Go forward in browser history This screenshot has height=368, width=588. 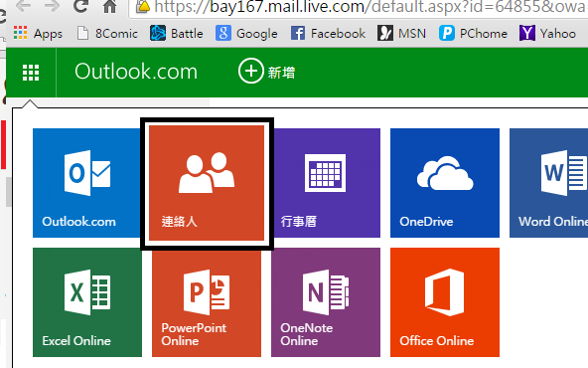[x=52, y=6]
